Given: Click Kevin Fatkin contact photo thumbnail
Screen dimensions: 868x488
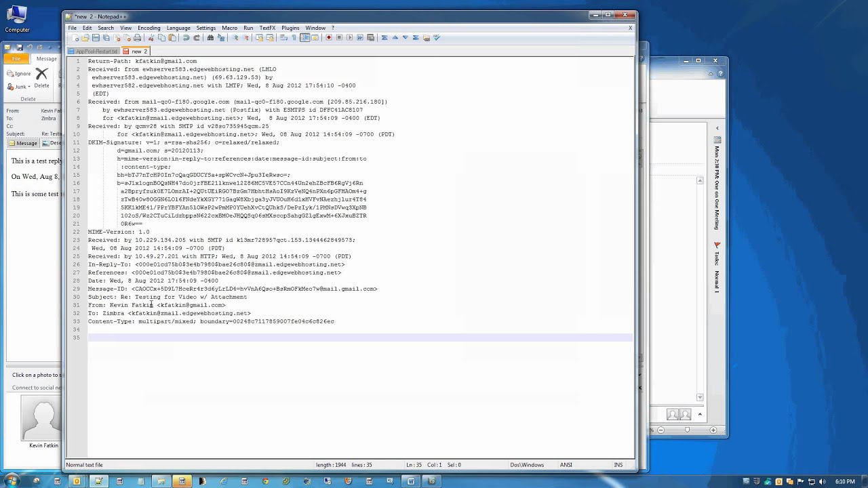Looking at the screenshot, I should [43, 417].
